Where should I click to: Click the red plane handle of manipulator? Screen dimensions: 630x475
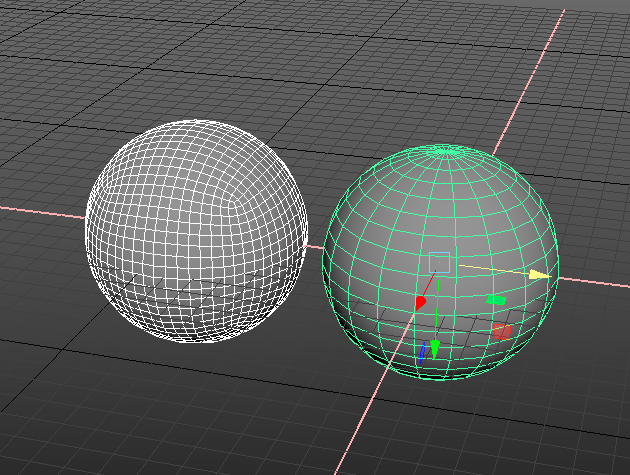tap(502, 332)
